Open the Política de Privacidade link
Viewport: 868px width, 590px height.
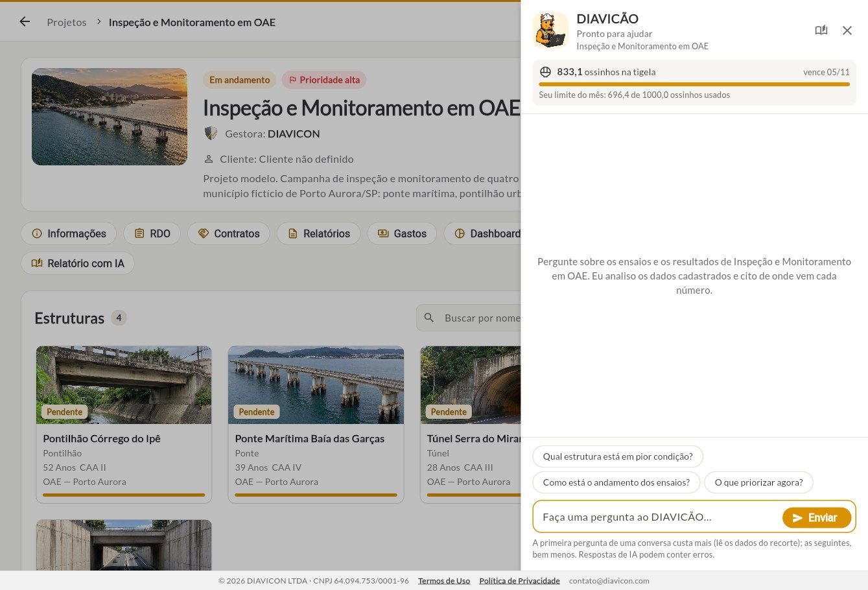point(519,580)
